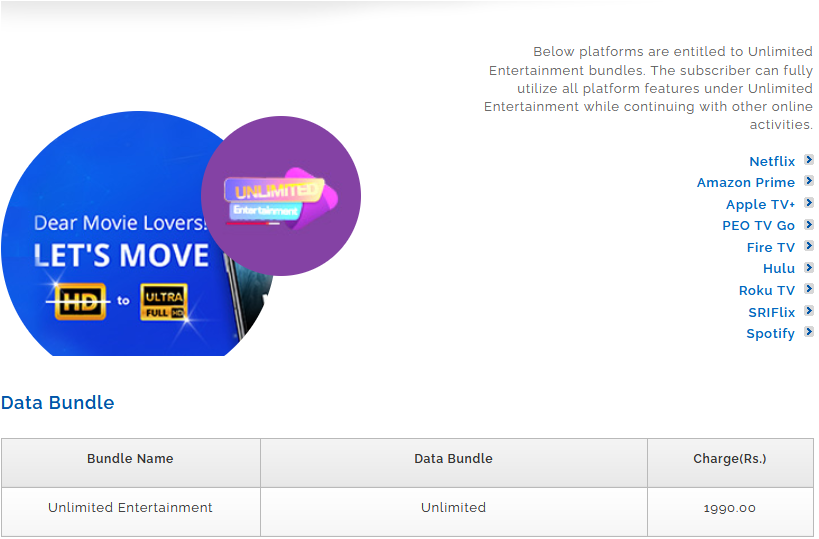Click the arrow icon beside Hulu
Image resolution: width=819 pixels, height=539 pixels.
[x=809, y=267]
